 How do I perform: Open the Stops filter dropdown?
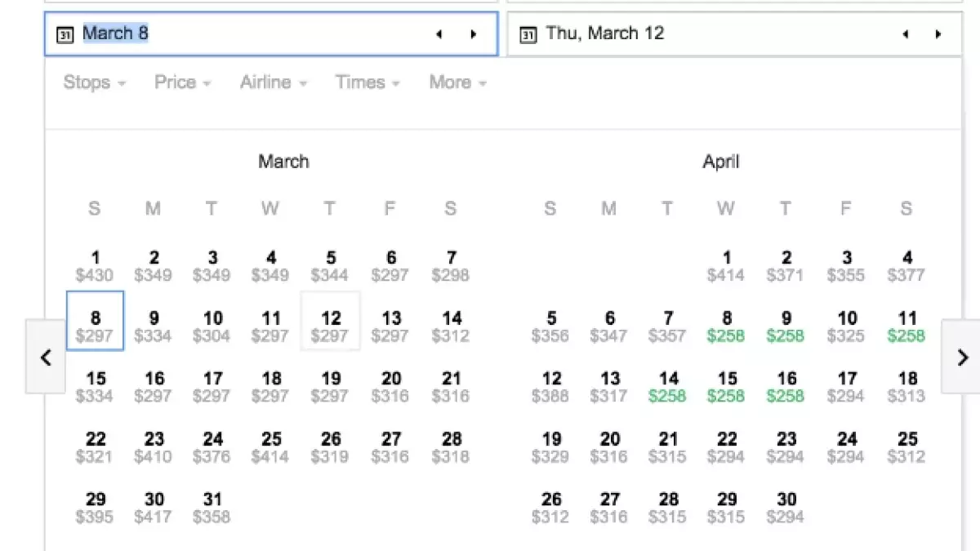(x=94, y=82)
